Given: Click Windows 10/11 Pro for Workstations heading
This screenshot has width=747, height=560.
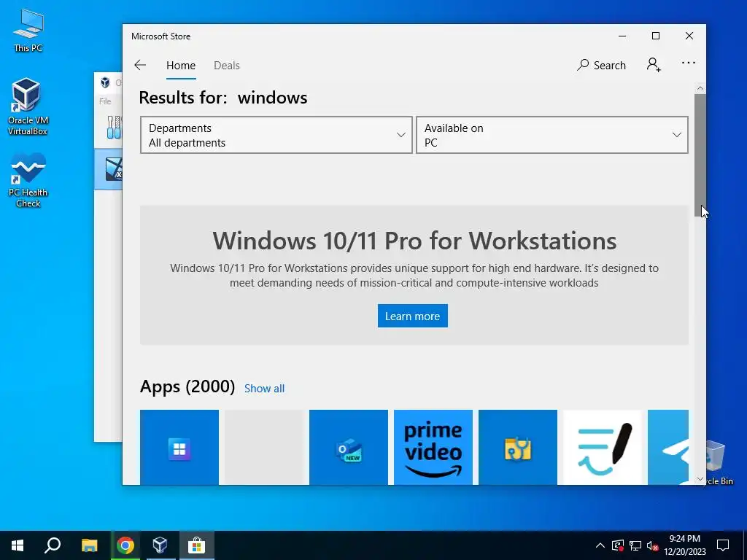Looking at the screenshot, I should point(414,241).
